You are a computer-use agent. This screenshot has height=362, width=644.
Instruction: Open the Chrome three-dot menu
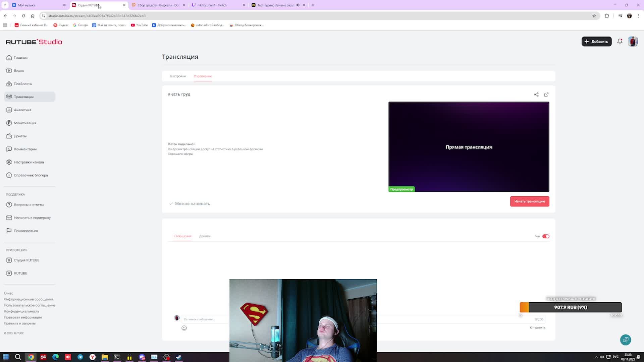coord(638,16)
